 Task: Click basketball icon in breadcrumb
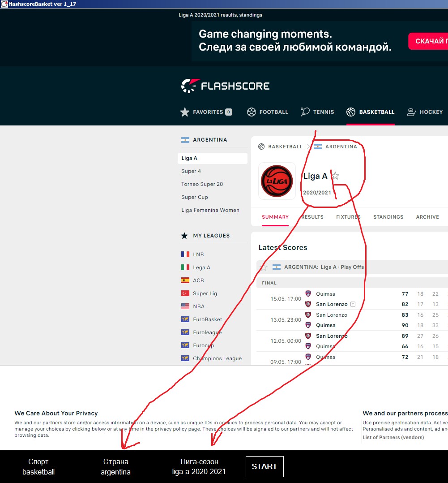[261, 147]
